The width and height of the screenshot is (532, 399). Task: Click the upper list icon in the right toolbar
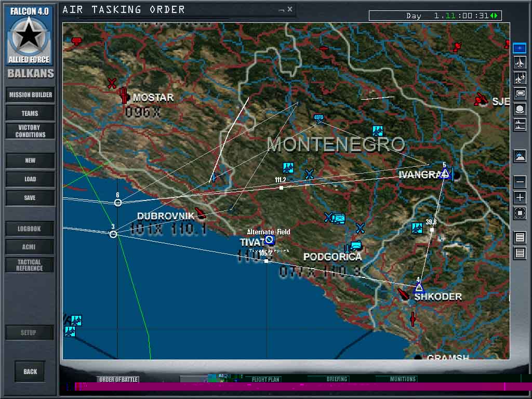tap(520, 237)
